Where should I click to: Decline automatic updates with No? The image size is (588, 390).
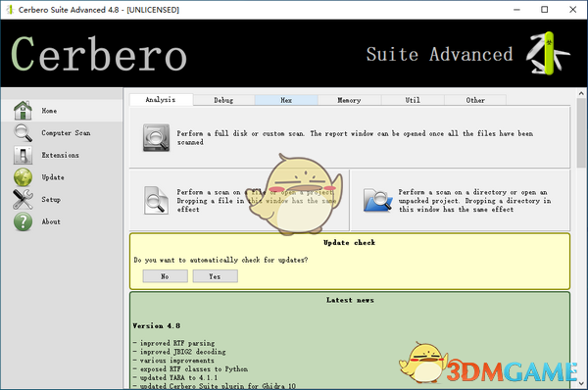click(165, 276)
